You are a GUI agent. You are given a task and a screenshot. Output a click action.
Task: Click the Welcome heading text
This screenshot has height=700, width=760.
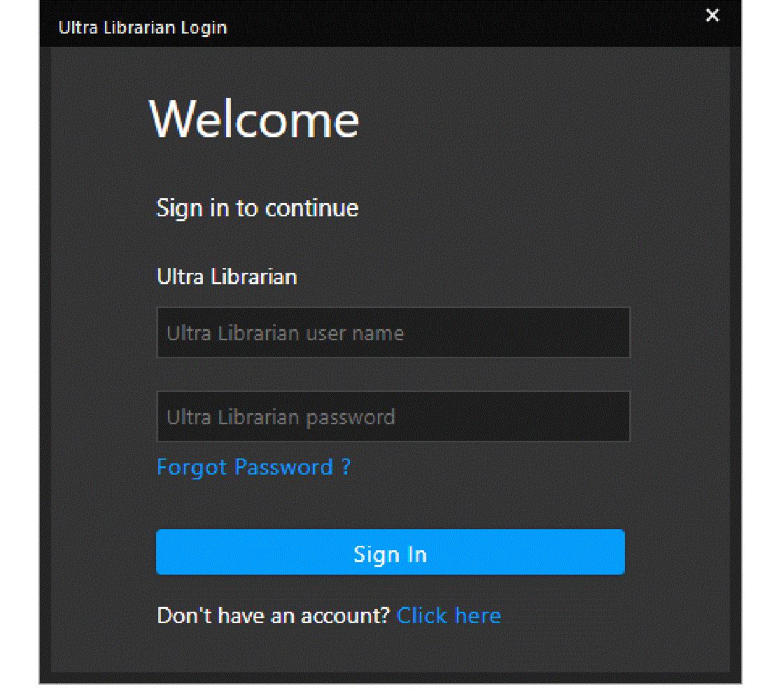pyautogui.click(x=254, y=119)
